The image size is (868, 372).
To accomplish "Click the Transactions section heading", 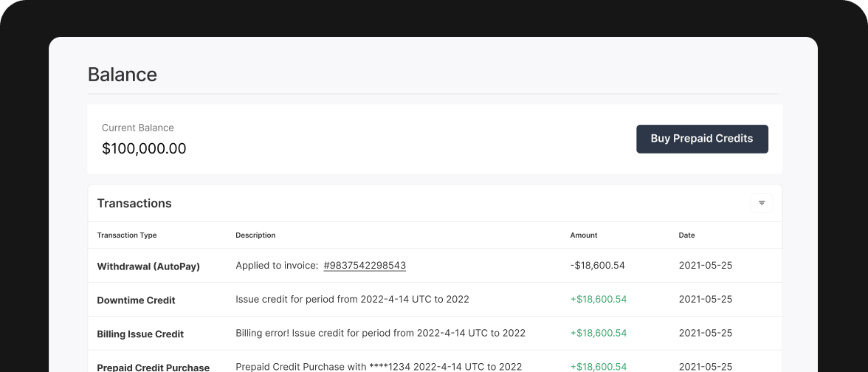I will tap(134, 203).
